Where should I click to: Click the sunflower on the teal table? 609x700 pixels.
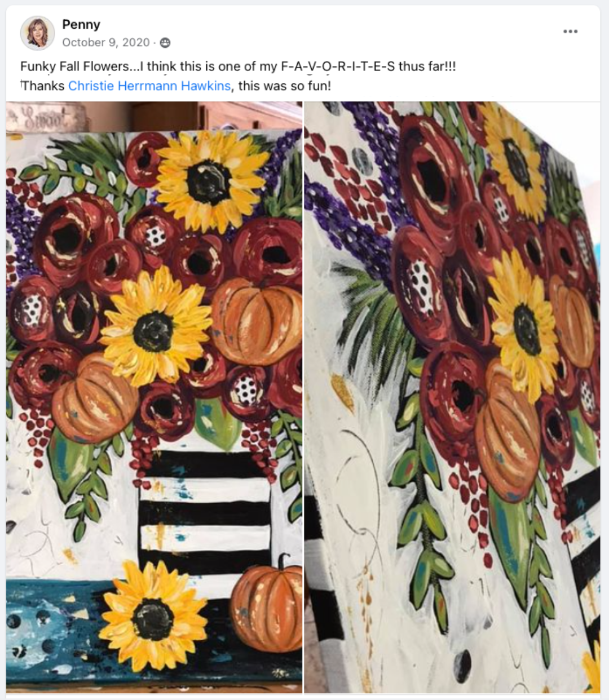click(x=153, y=616)
